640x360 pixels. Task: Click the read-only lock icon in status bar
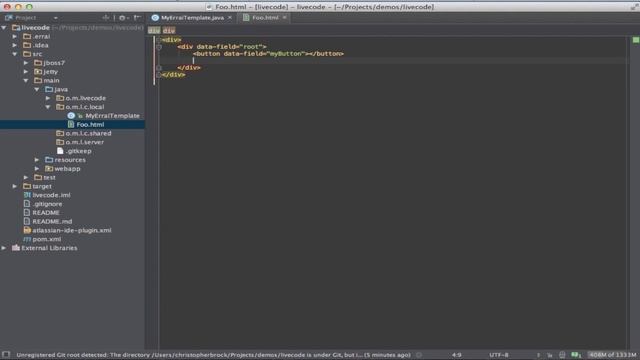click(x=549, y=355)
